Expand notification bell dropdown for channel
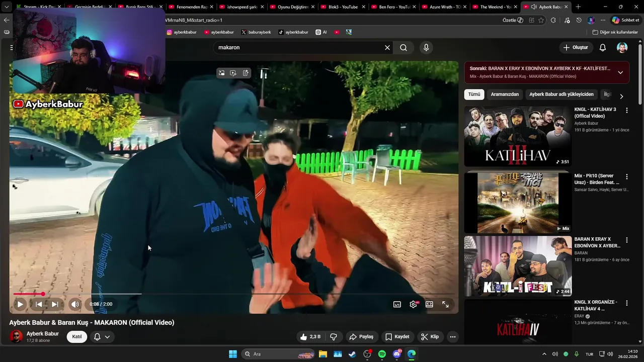This screenshot has height=362, width=644. 102,337
